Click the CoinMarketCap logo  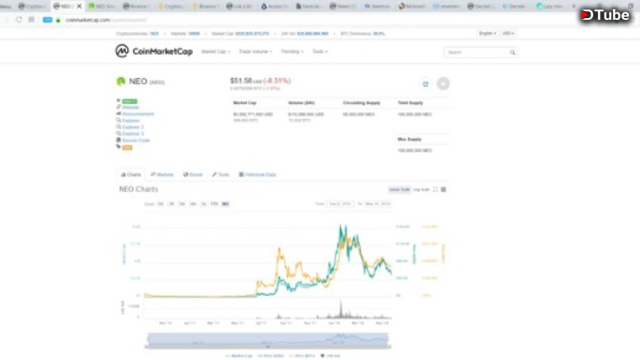154,51
